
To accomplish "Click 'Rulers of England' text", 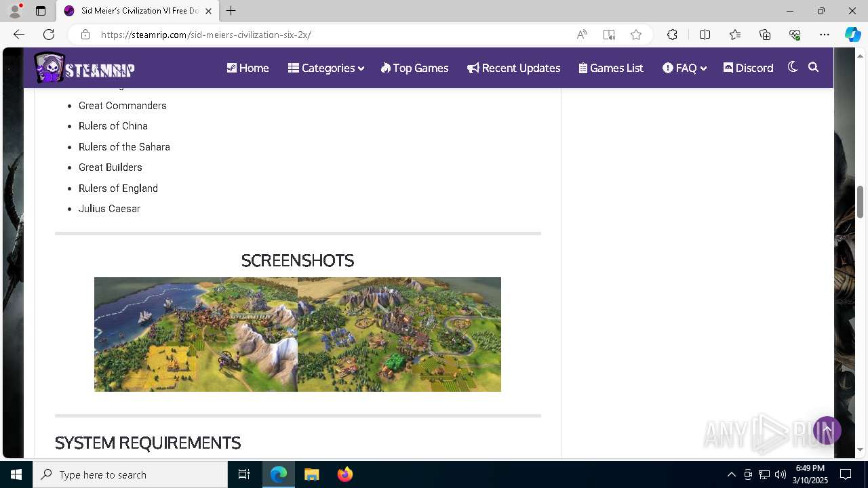I will 118,188.
